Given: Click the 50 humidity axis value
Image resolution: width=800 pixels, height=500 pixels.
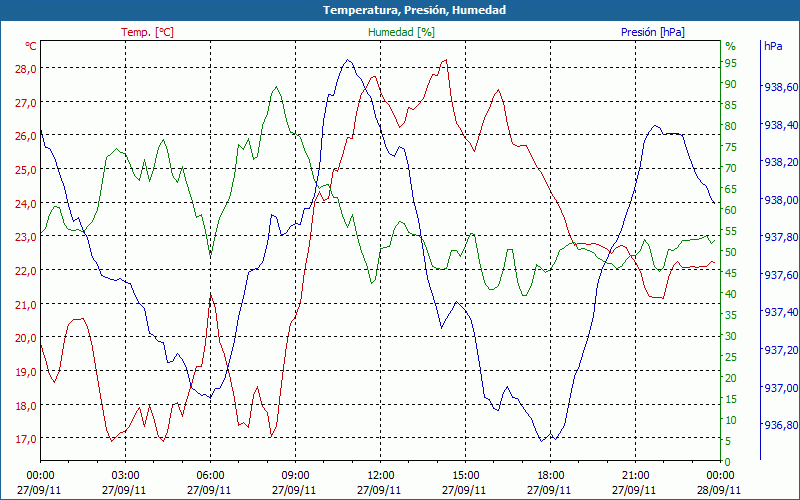Looking at the screenshot, I should [x=731, y=252].
